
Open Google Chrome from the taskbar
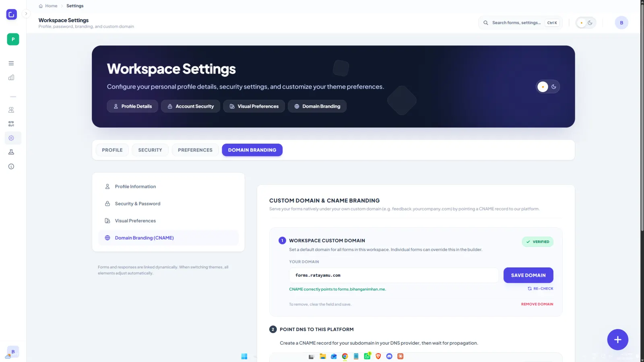tap(345, 356)
